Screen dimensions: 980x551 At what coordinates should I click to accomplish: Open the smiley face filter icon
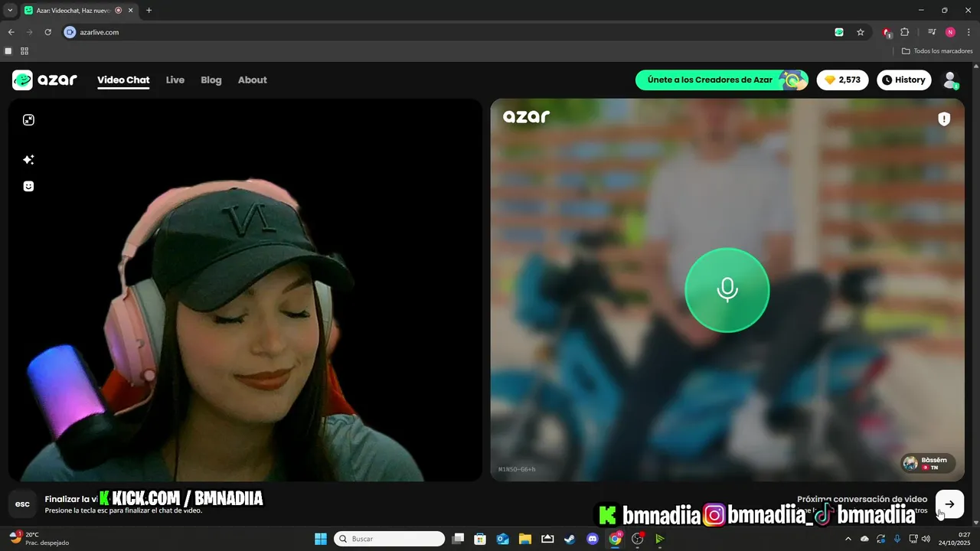(28, 186)
